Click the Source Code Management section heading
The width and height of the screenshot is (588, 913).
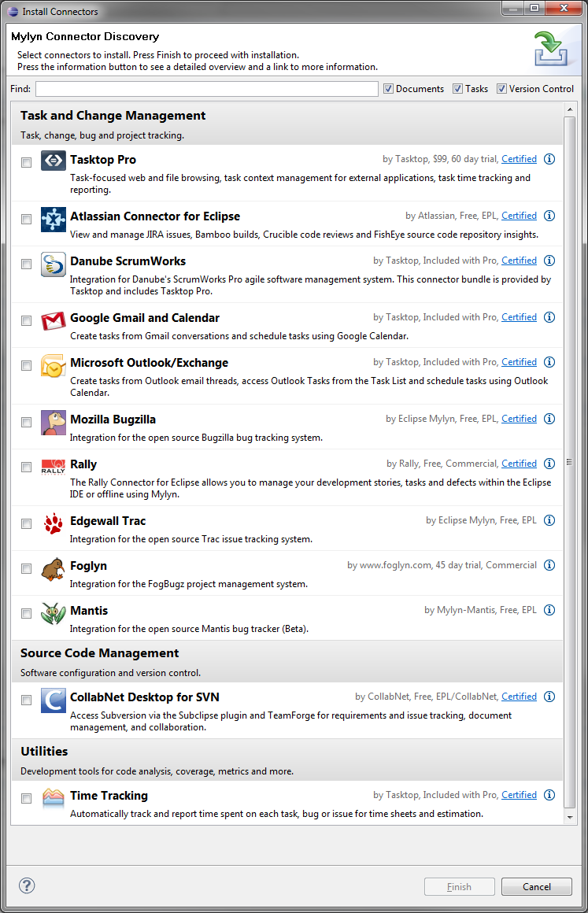click(x=99, y=653)
